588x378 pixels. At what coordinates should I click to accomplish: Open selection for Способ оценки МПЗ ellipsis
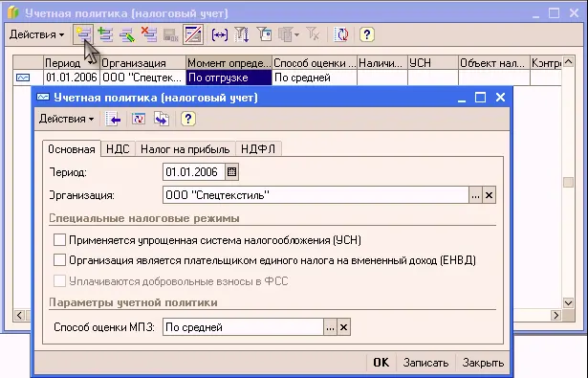(330, 327)
